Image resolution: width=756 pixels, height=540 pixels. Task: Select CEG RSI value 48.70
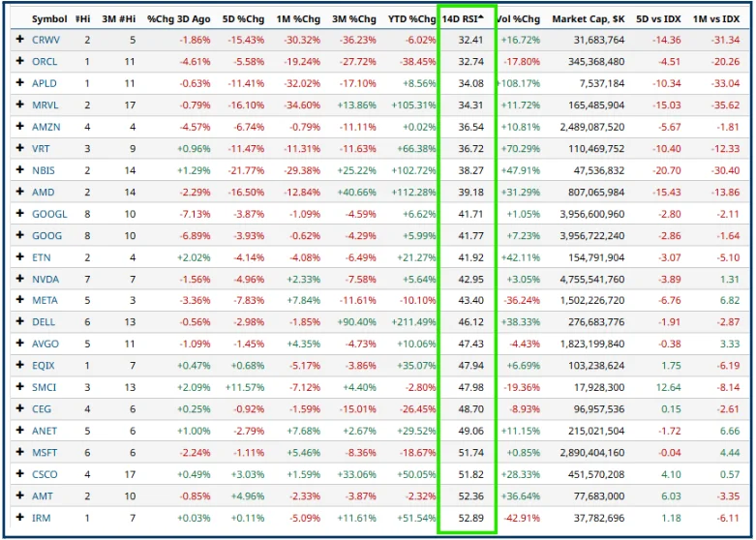click(470, 408)
